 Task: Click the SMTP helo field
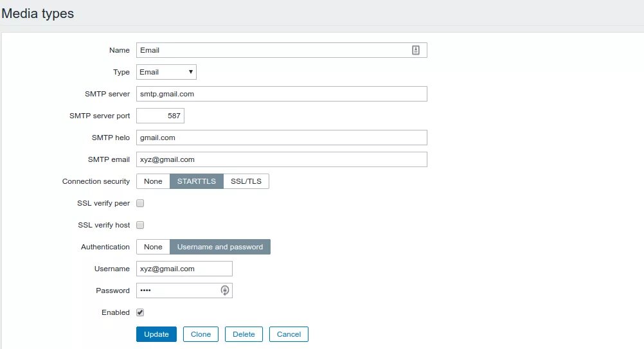282,138
